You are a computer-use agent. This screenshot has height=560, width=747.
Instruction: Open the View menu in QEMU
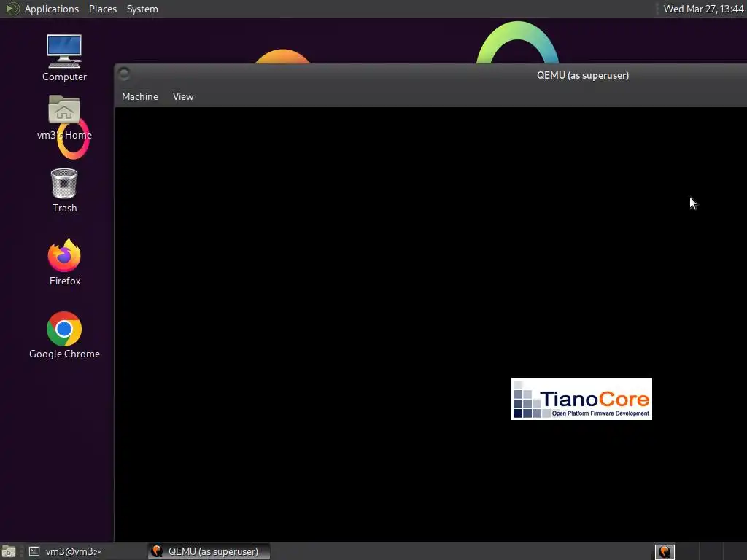pos(183,96)
